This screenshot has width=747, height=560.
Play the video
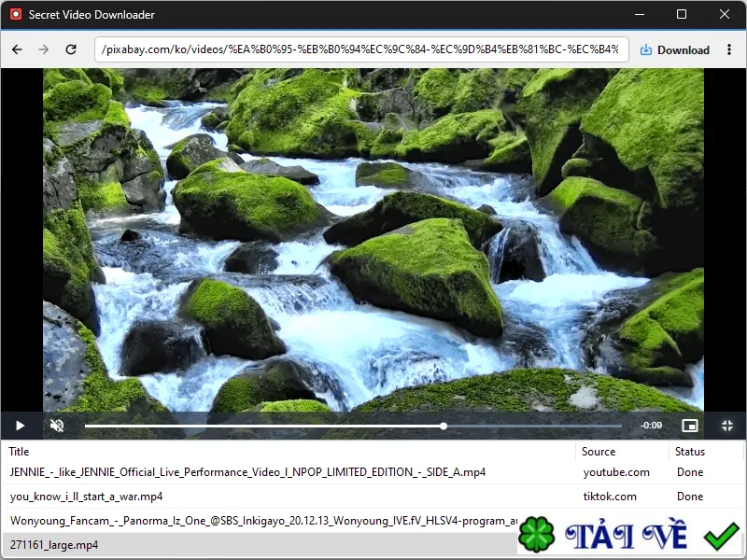point(20,426)
